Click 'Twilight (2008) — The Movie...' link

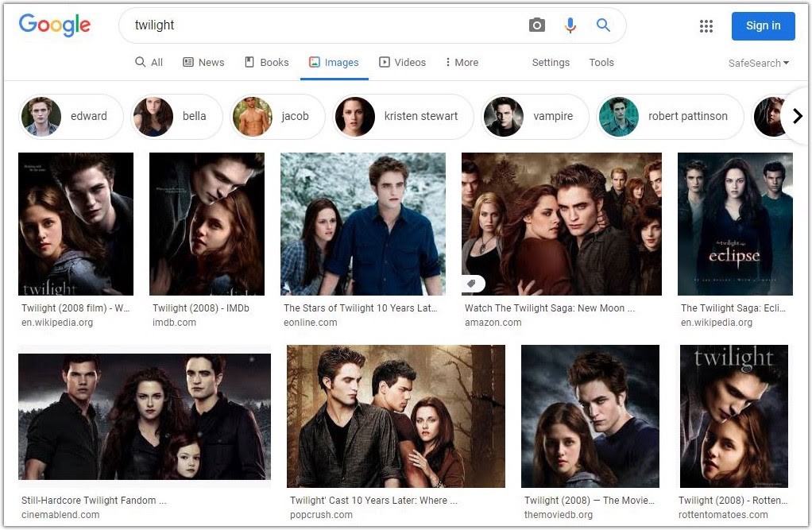[x=590, y=501]
